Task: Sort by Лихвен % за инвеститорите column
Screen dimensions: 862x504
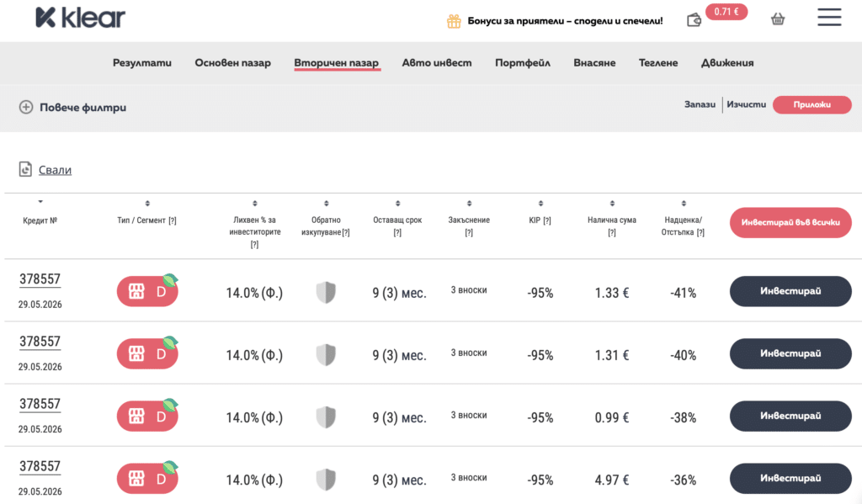Action: [254, 204]
